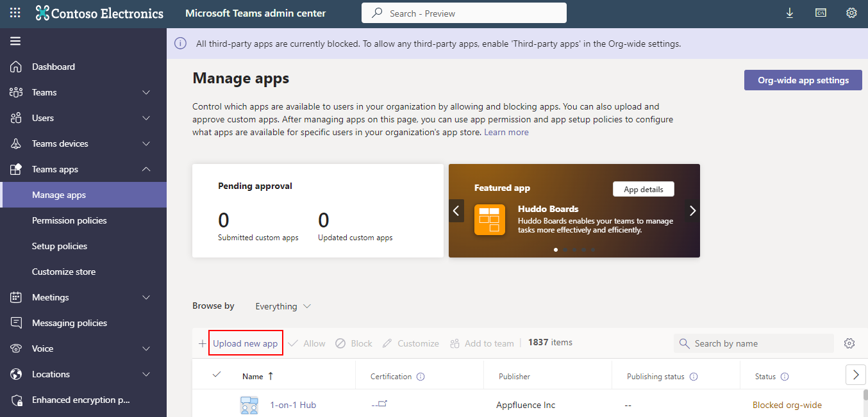Click the Blocked org-wide status cell
The image size is (868, 417).
coord(787,405)
